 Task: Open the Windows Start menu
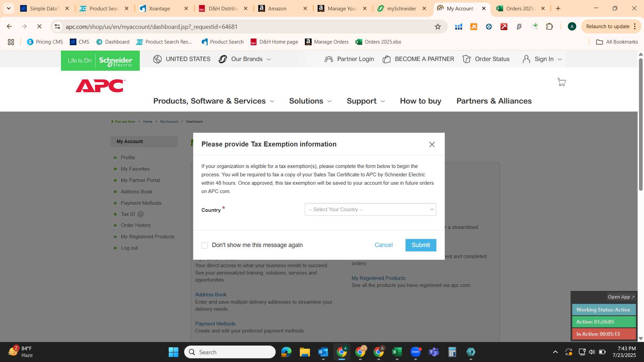[173, 352]
